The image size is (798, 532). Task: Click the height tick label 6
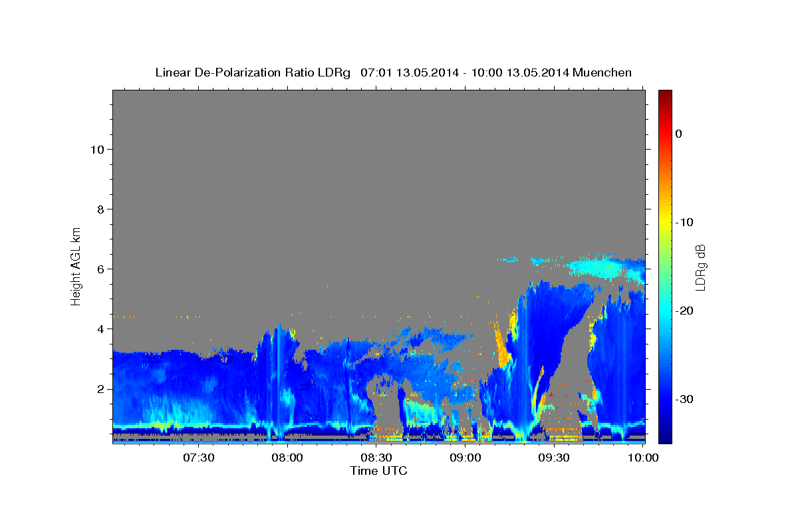[100, 269]
